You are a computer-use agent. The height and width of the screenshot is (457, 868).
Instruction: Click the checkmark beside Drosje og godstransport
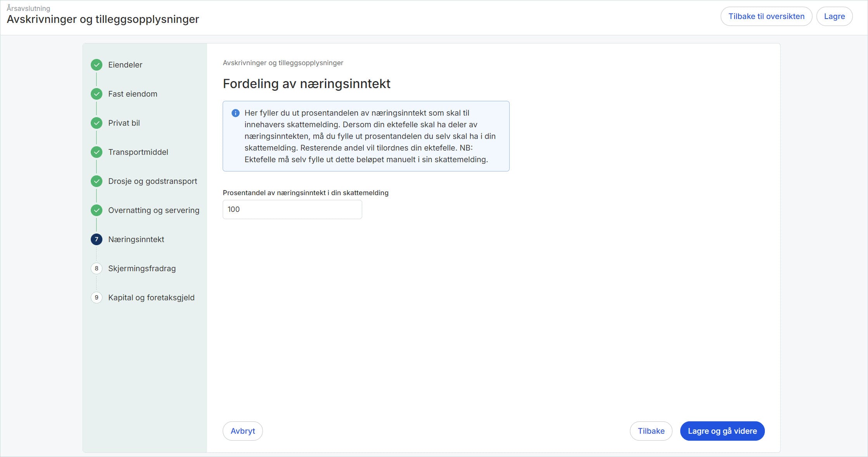(96, 181)
